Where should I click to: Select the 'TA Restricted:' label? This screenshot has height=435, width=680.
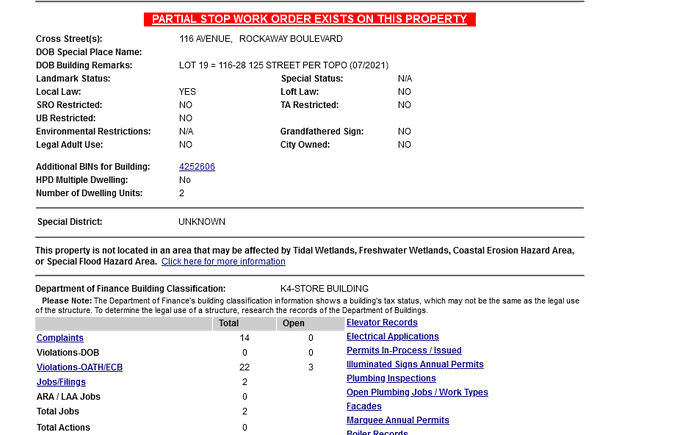[x=309, y=105]
